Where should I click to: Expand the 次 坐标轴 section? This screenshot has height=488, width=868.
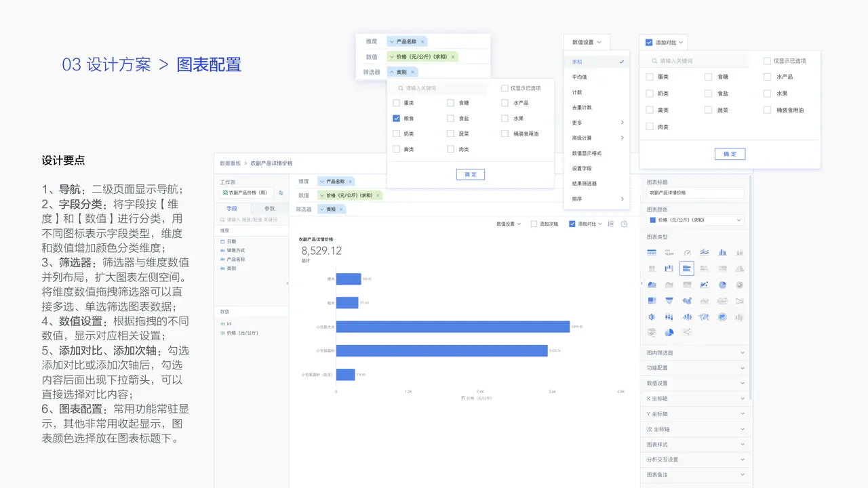point(696,429)
